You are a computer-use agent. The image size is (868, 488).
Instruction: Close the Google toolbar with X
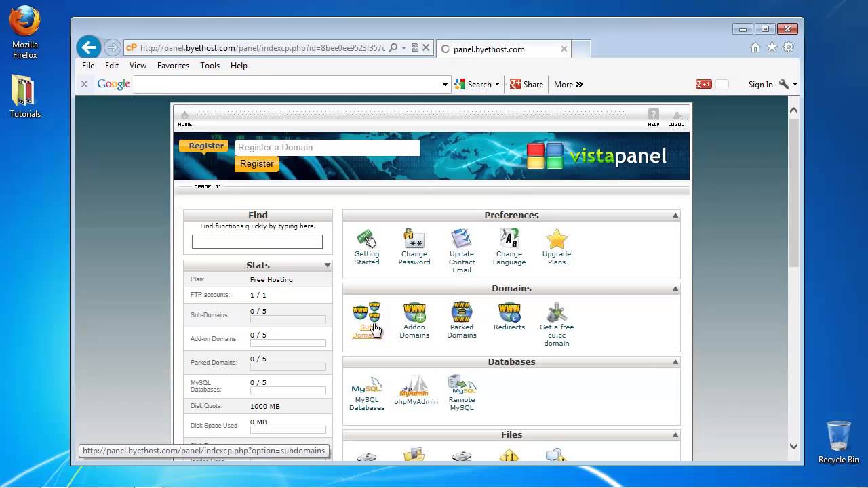[x=84, y=84]
